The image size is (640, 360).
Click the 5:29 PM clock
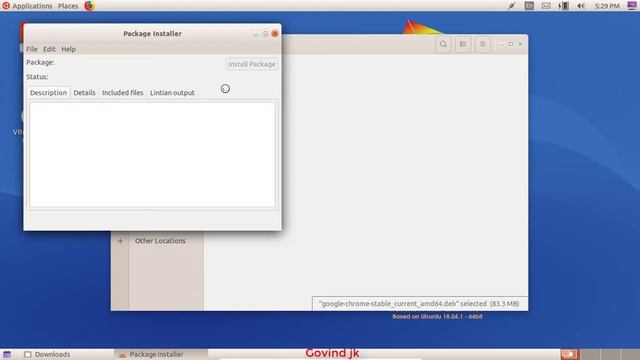607,6
